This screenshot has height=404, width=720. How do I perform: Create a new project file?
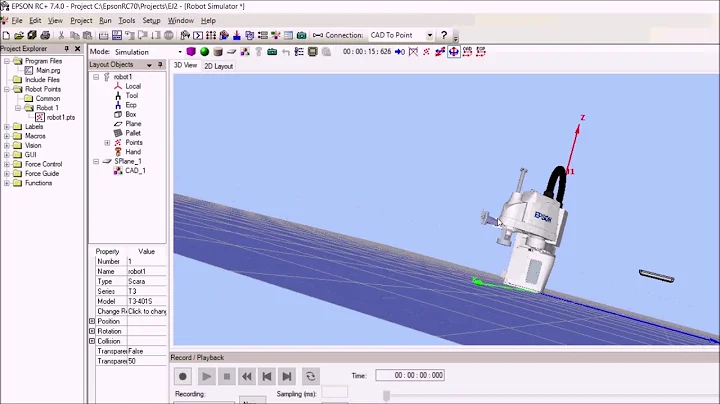(6, 35)
